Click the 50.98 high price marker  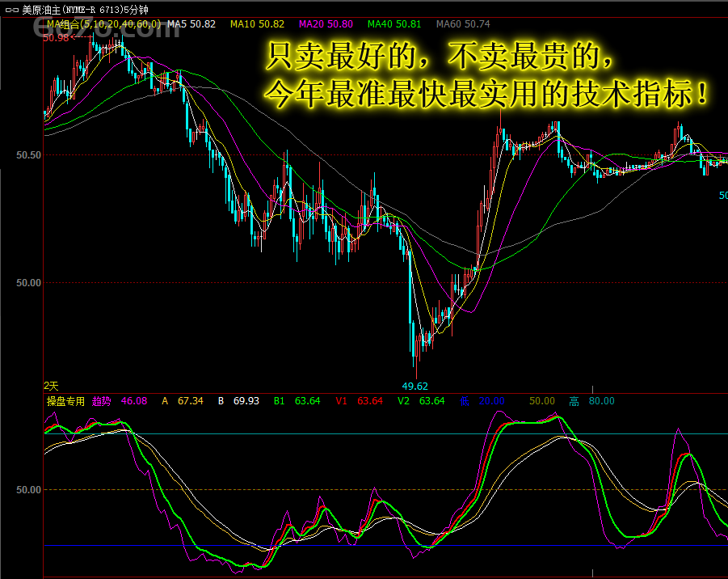[57, 37]
